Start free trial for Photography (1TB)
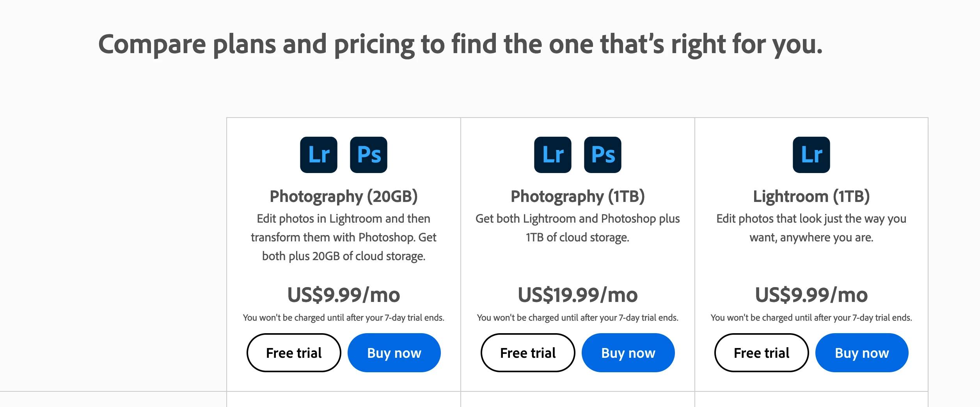The image size is (980, 407). 528,353
